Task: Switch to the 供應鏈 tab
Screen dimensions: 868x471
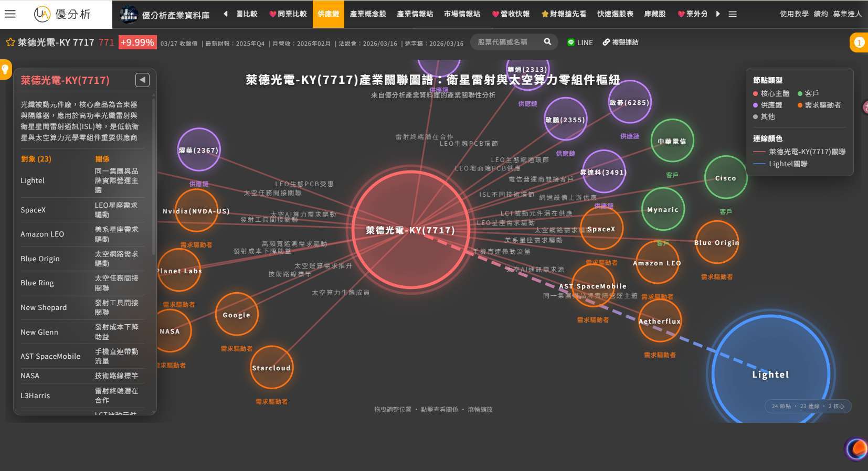Action: click(x=328, y=14)
